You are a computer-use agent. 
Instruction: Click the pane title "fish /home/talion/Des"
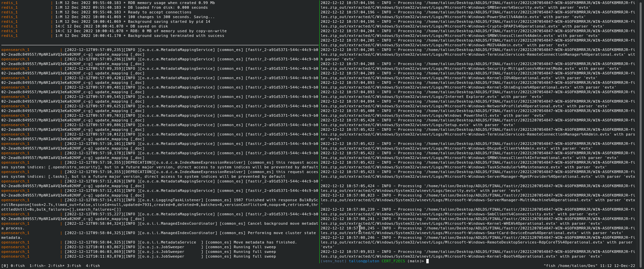coord(570,266)
